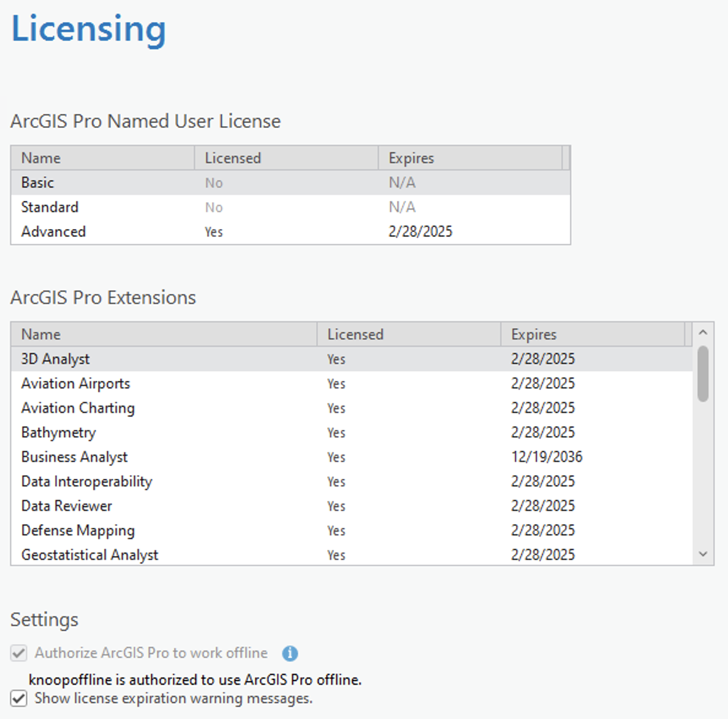Click the offline authorization info icon
The image size is (728, 719).
click(x=290, y=653)
